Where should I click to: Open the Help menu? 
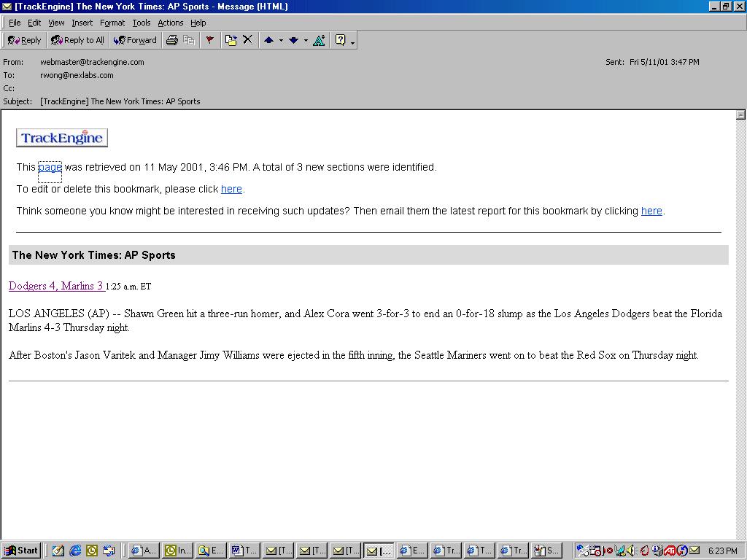pos(198,23)
